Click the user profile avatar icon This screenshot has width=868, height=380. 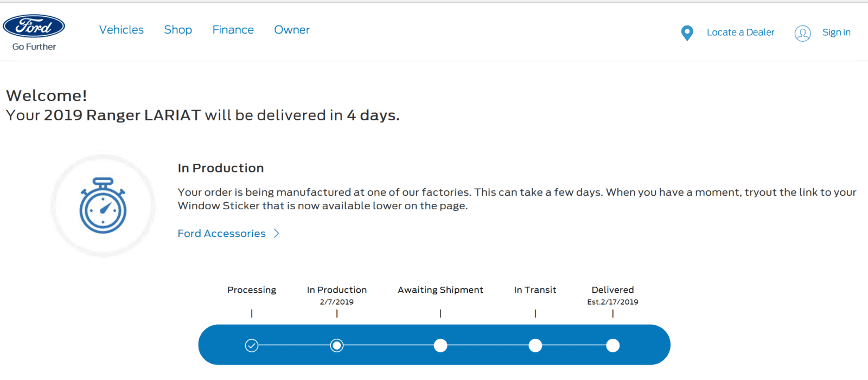click(x=802, y=33)
